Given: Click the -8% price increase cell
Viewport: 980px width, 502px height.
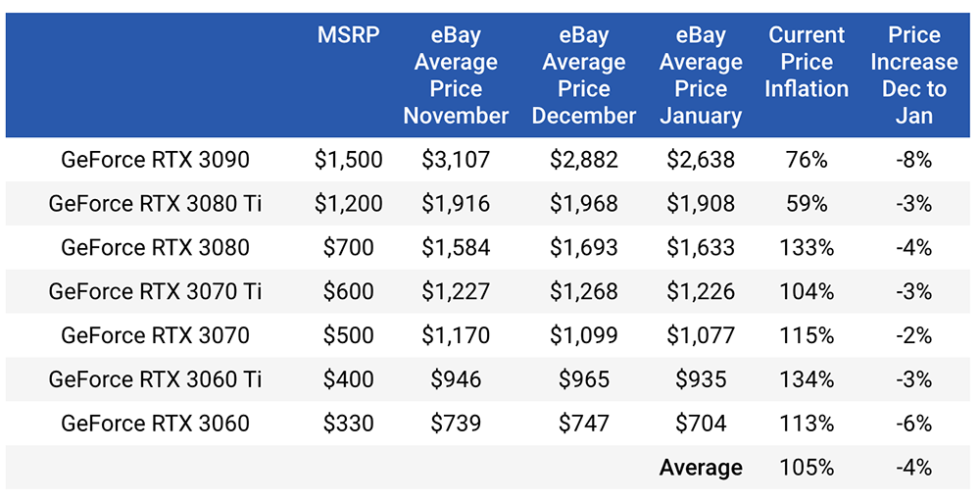Looking at the screenshot, I should coord(913,160).
